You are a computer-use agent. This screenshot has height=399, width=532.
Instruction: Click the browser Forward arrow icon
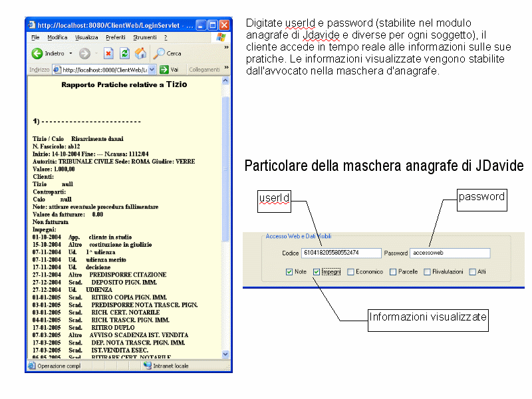pyautogui.click(x=84, y=53)
